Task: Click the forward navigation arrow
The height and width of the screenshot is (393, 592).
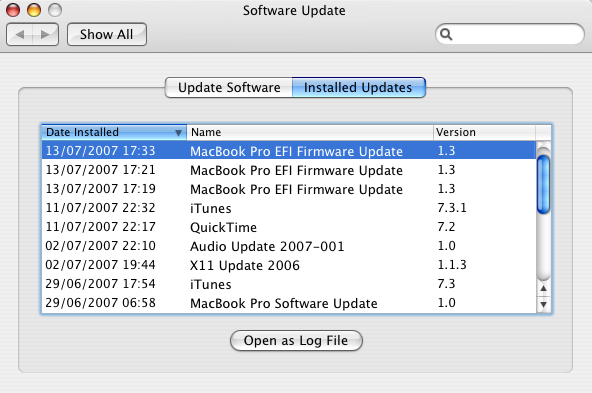Action: click(x=45, y=34)
